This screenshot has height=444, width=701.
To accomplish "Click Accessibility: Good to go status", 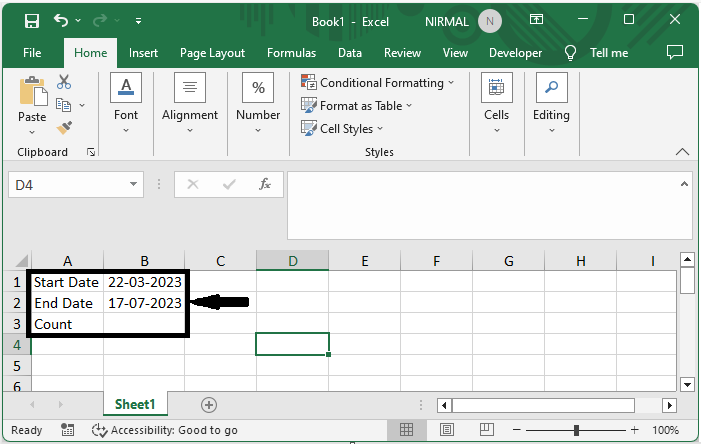I will (165, 430).
